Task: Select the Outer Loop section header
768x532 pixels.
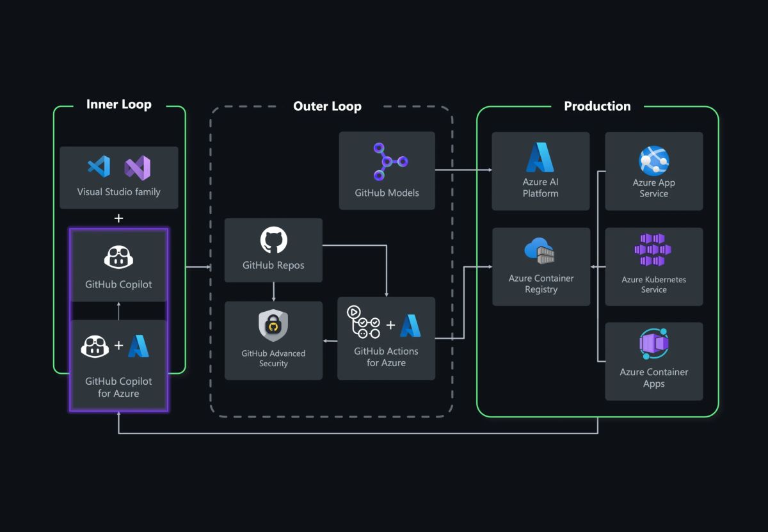Action: pyautogui.click(x=327, y=106)
